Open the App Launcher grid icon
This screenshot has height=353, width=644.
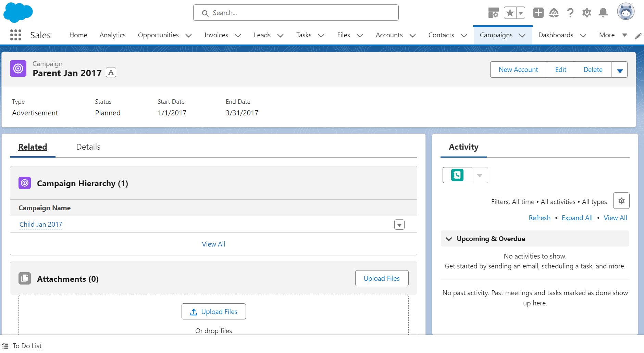[16, 35]
